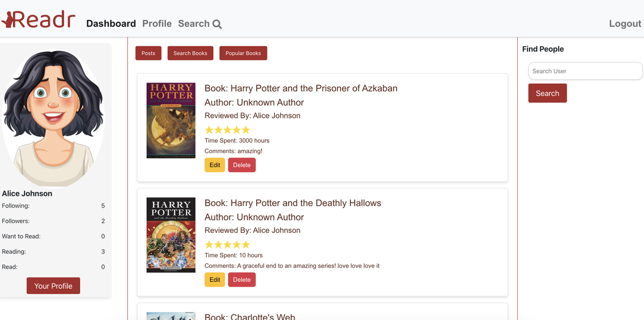Open Your Profile button

pyautogui.click(x=53, y=286)
